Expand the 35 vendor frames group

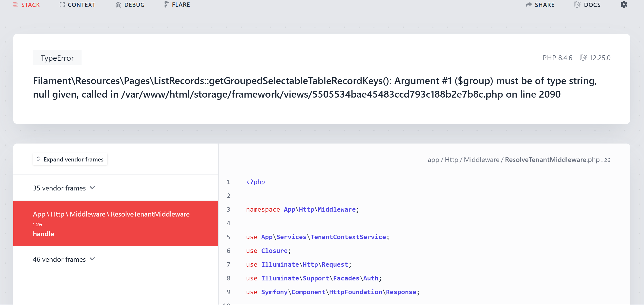coord(64,188)
